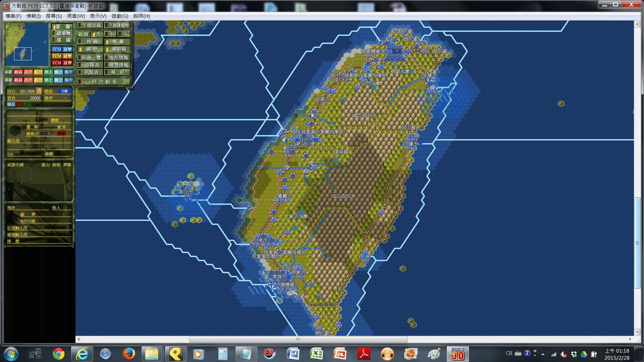644x362 pixels.
Task: Open the 遊戲(G) game menu
Action: click(x=120, y=16)
